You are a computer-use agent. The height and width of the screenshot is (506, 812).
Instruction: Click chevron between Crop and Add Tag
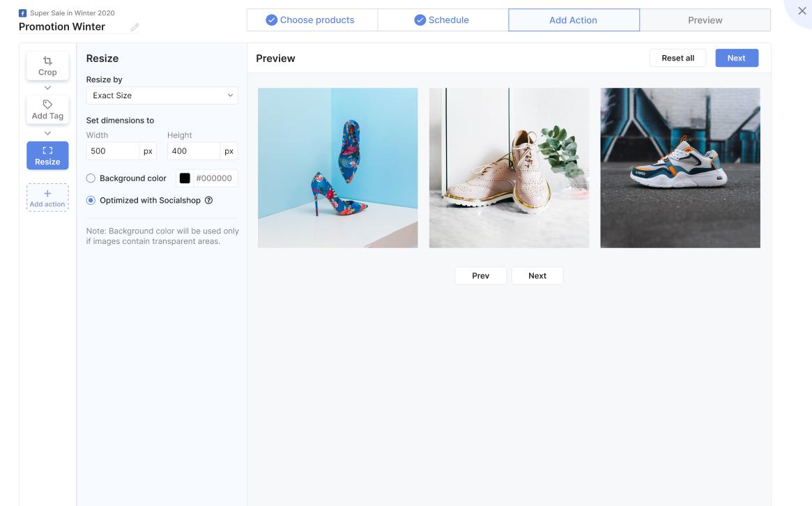point(47,88)
